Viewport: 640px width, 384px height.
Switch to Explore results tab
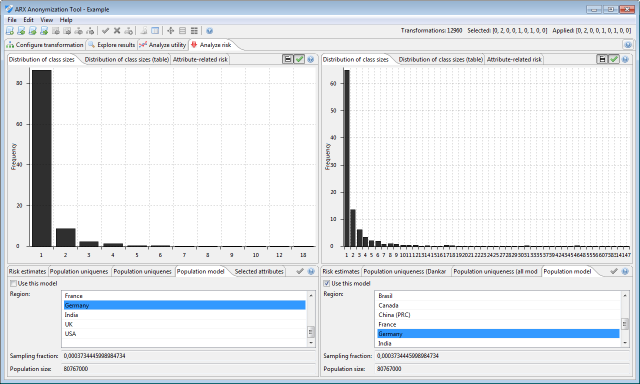112,45
